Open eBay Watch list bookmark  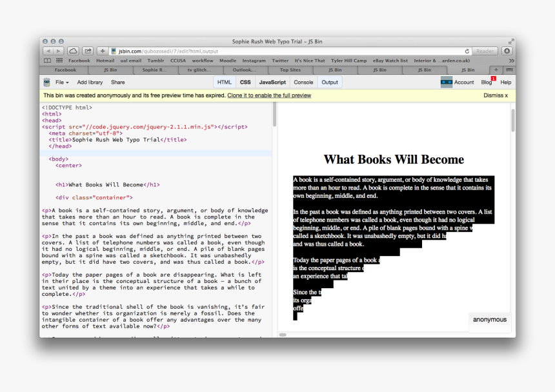pyautogui.click(x=390, y=61)
